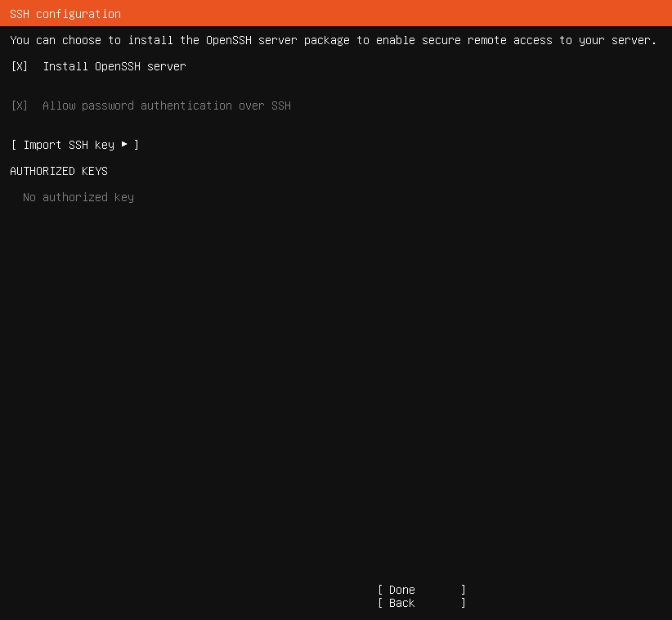Select the Done button
Image resolution: width=672 pixels, height=620 pixels.
click(422, 590)
